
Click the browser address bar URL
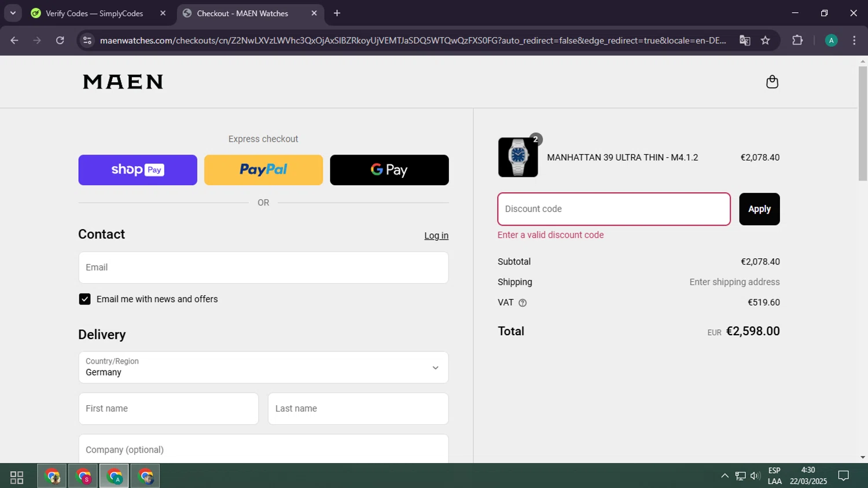click(x=413, y=41)
